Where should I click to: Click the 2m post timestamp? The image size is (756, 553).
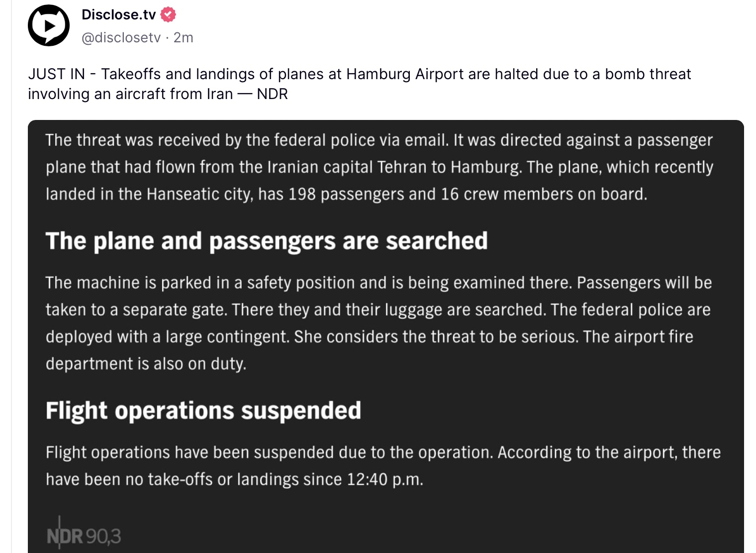pyautogui.click(x=183, y=38)
